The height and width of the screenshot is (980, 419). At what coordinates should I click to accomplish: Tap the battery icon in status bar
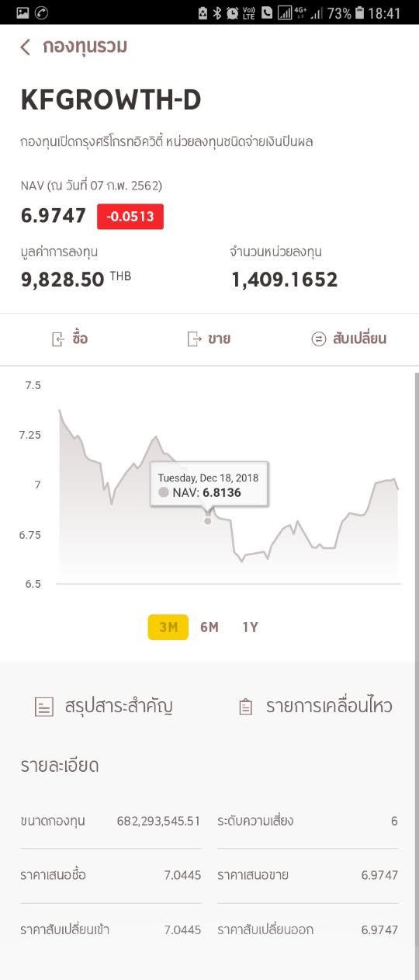click(359, 12)
